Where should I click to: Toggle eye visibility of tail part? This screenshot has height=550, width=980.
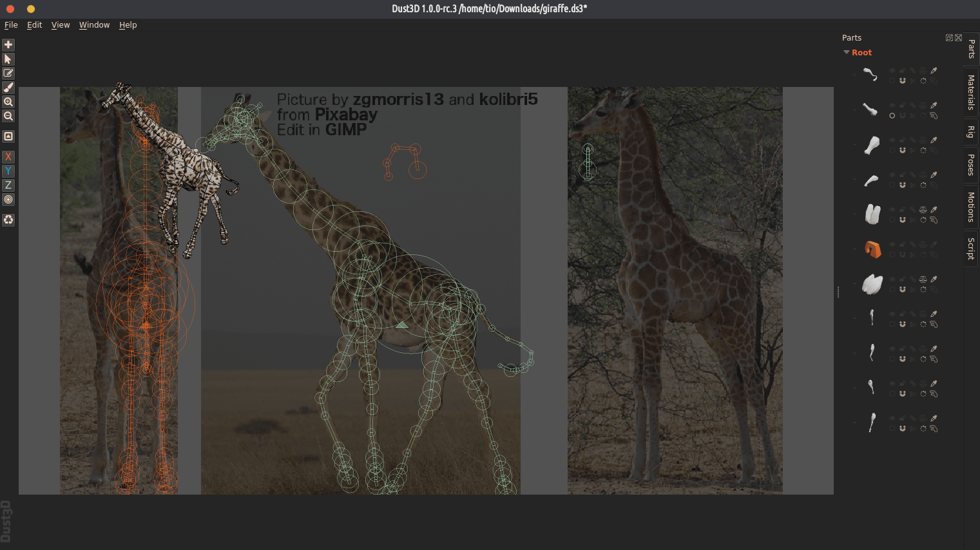[892, 70]
